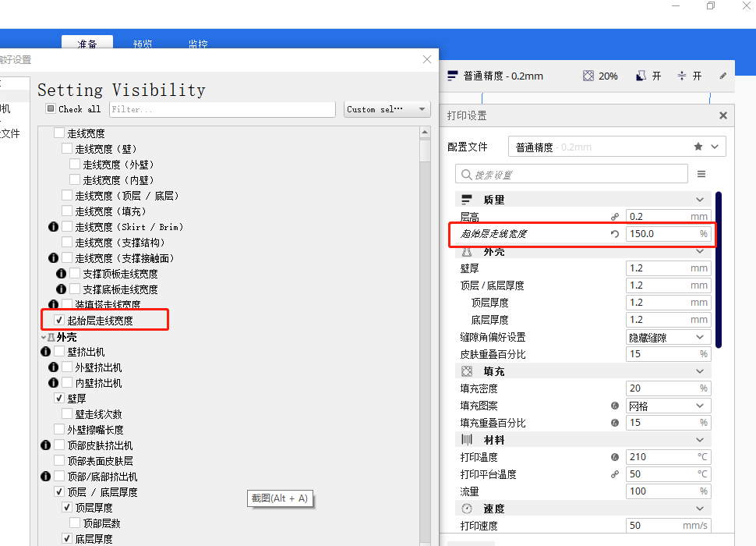Screen dimensions: 756x546
Task: Click the pencil edit icon beside print summary
Action: pos(722,76)
